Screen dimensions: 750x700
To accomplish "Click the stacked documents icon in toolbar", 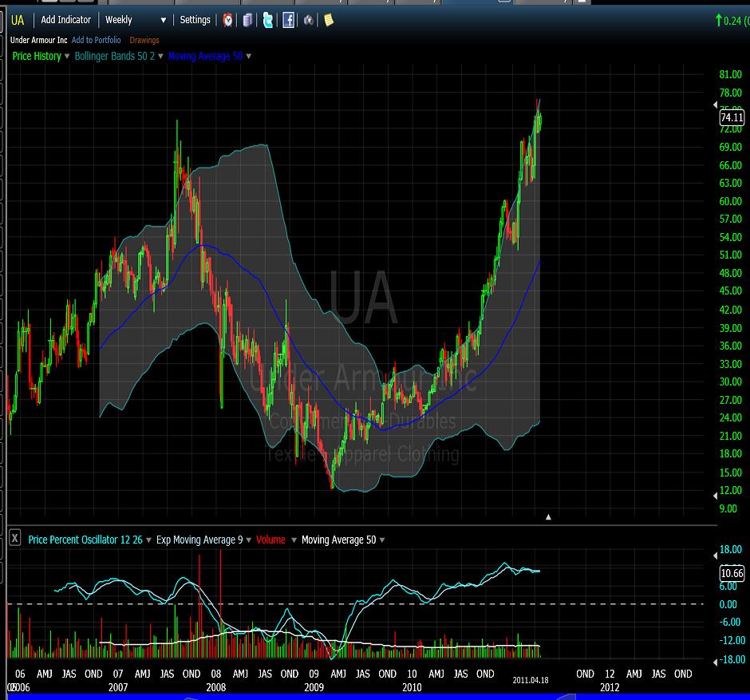I will coord(249,20).
